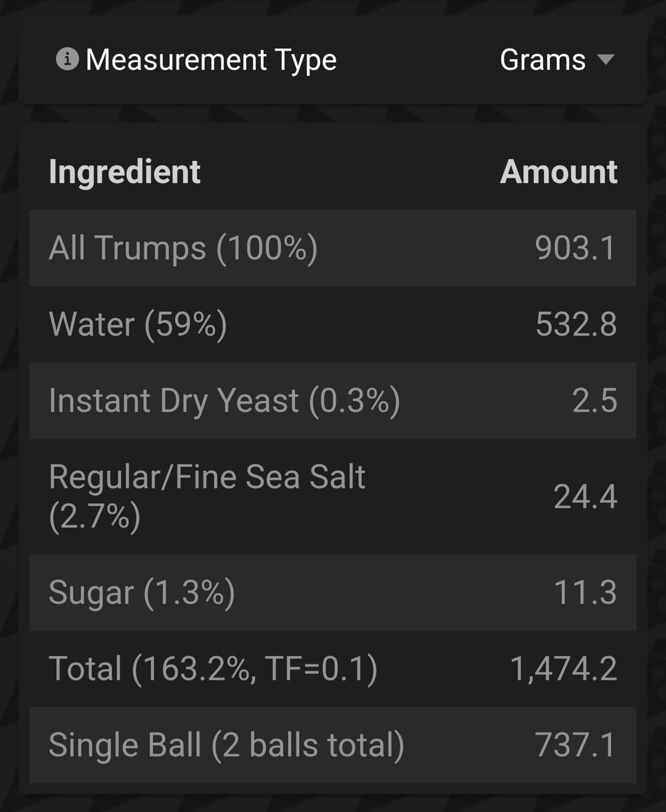The height and width of the screenshot is (812, 666).
Task: Click the 532.8 water amount
Action: (x=575, y=324)
